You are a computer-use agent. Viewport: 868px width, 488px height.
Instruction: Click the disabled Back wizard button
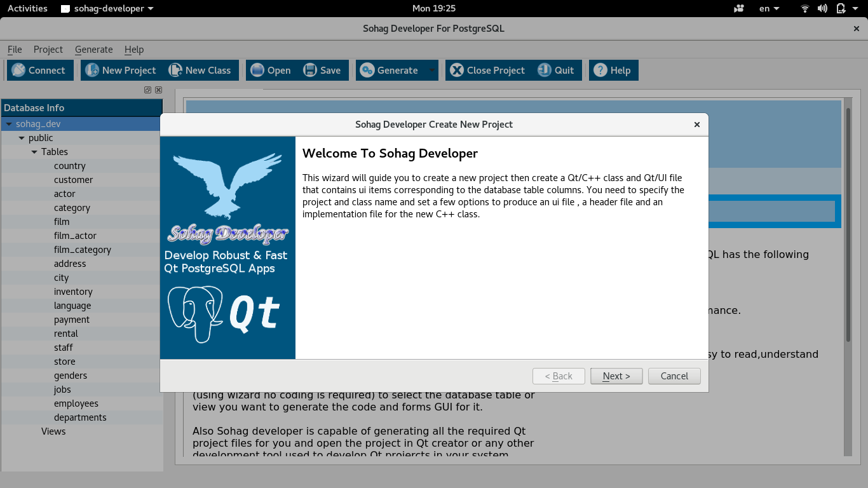tap(559, 376)
